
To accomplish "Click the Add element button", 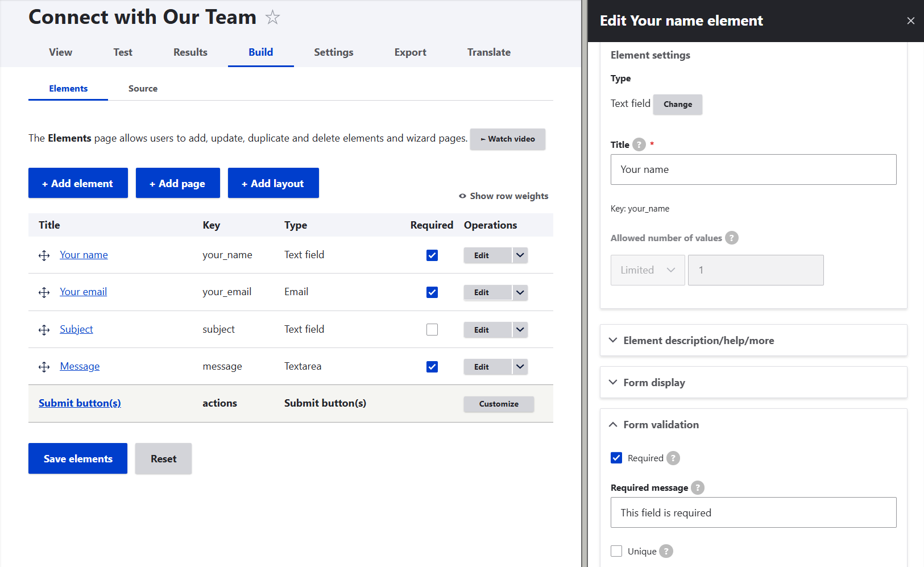I will 78,183.
